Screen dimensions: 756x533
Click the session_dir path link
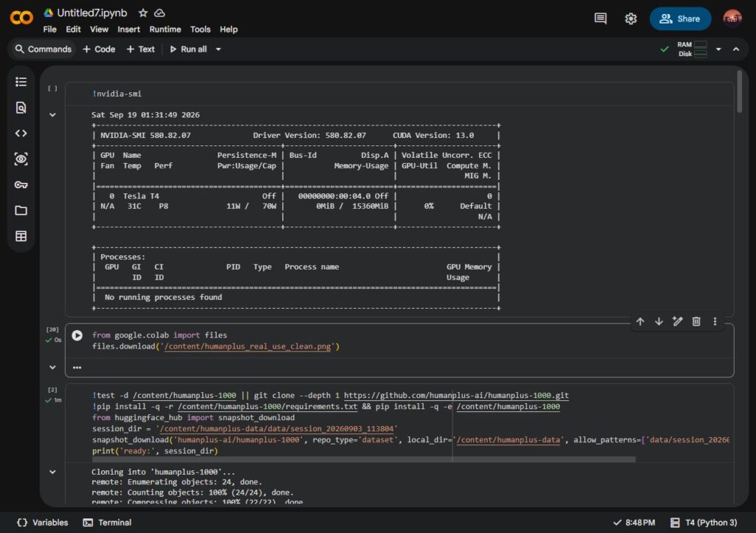coord(278,429)
